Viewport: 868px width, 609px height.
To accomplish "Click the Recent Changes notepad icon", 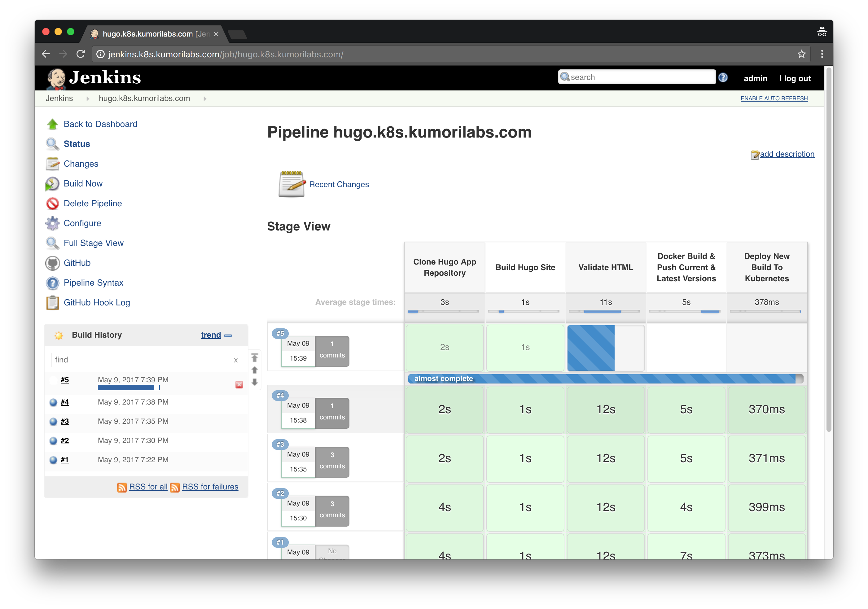I will pos(292,184).
